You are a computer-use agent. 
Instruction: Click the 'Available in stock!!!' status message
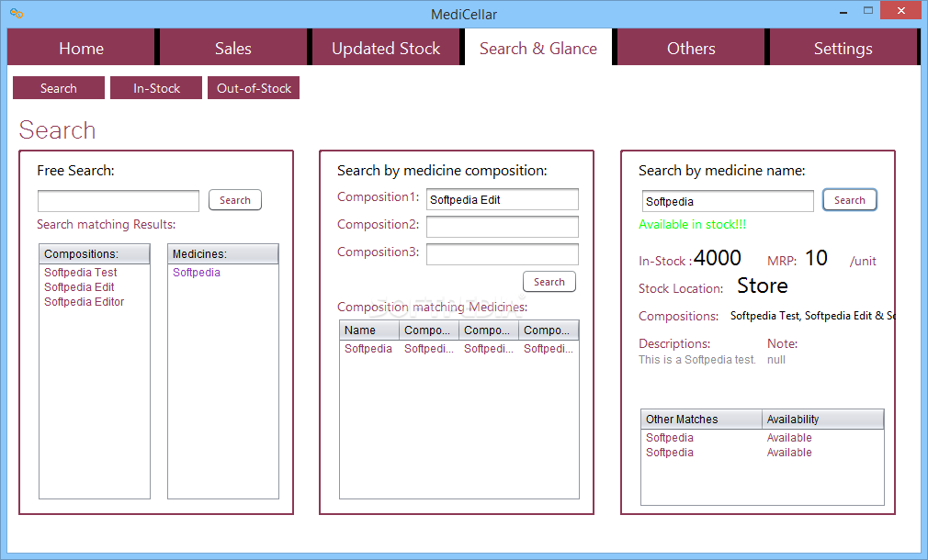(x=693, y=224)
